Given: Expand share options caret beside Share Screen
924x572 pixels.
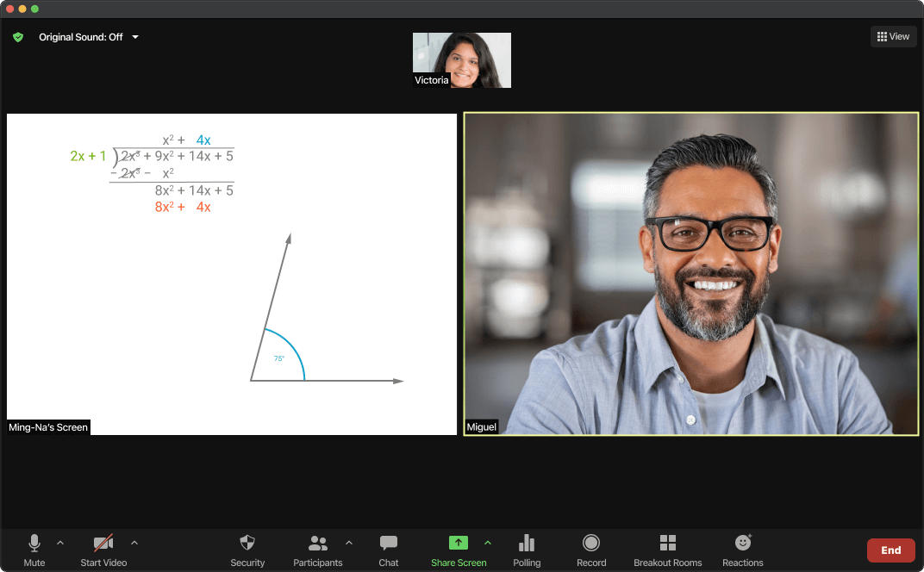Looking at the screenshot, I should click(x=488, y=543).
